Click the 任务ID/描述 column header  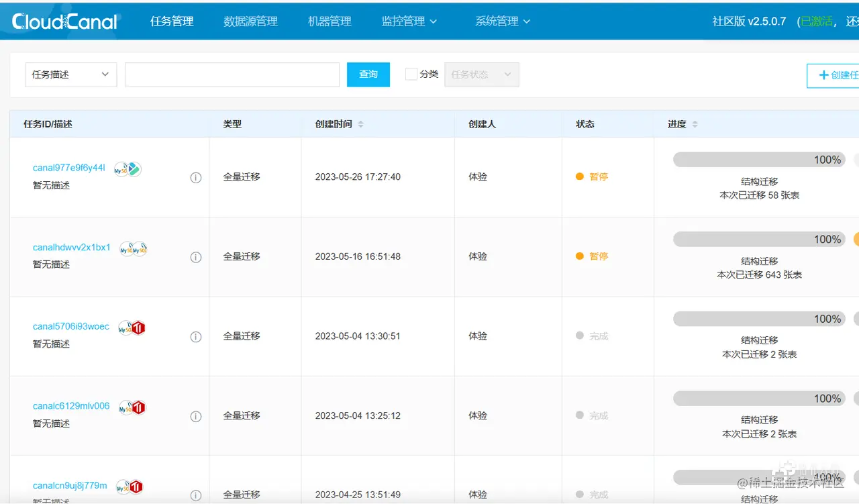point(48,124)
